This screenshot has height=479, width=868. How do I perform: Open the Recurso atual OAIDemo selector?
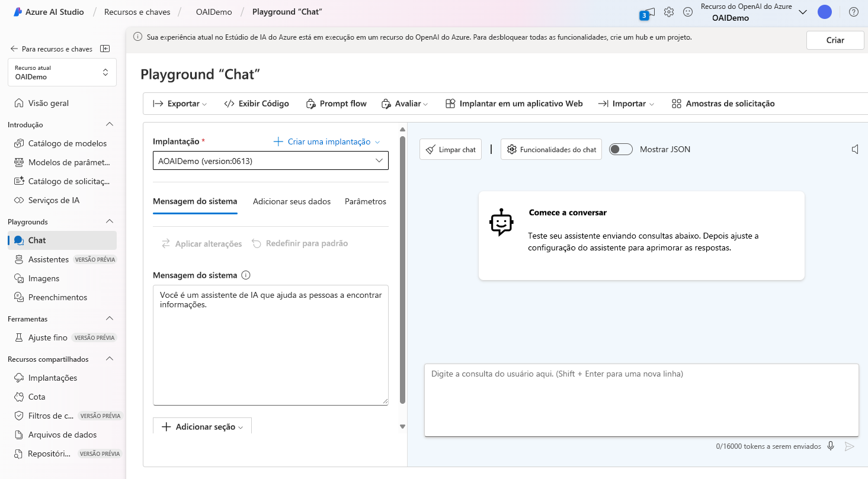(x=62, y=72)
